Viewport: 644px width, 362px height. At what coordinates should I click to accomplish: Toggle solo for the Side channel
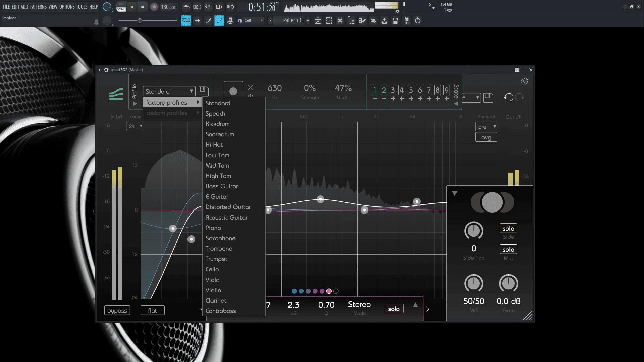pos(508,228)
